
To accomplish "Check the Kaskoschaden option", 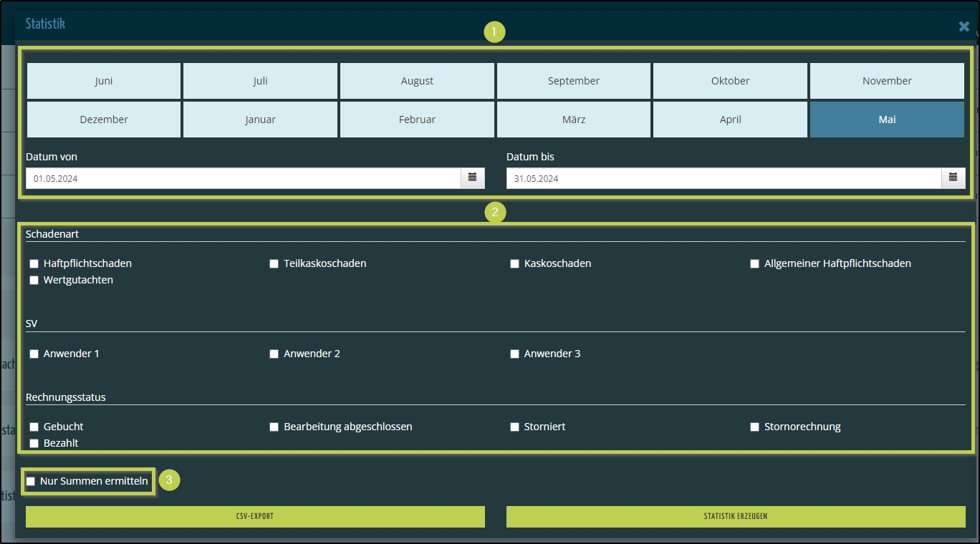I will 514,264.
